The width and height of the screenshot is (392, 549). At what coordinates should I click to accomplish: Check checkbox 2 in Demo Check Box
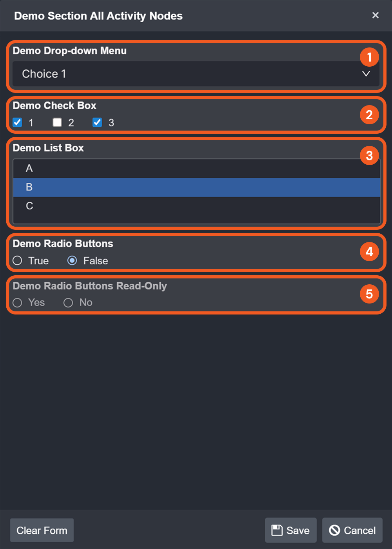(57, 122)
